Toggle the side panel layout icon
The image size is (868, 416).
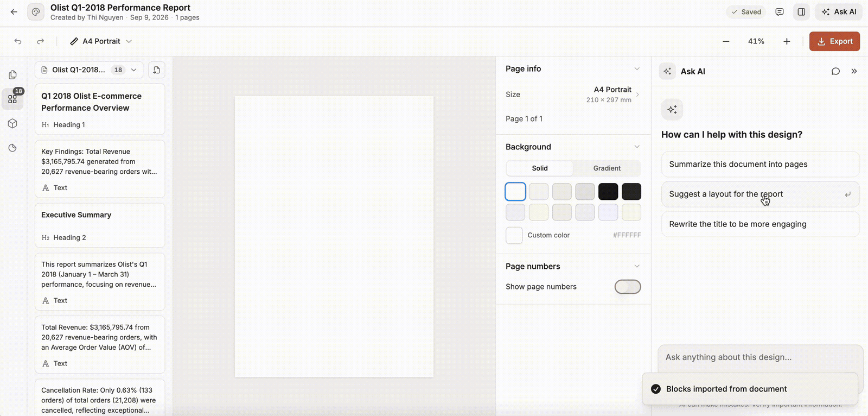pyautogui.click(x=801, y=12)
